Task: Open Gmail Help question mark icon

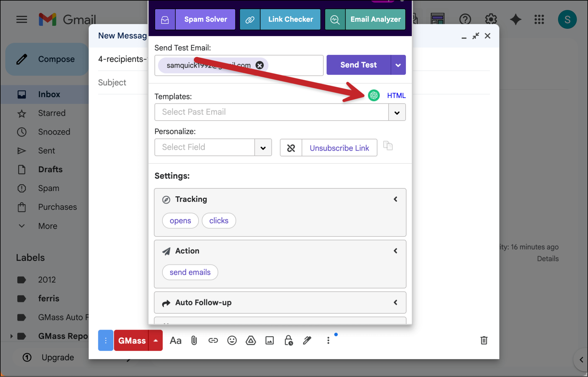Action: point(465,20)
